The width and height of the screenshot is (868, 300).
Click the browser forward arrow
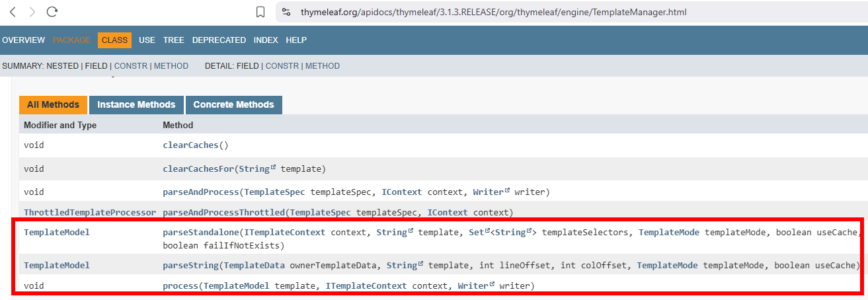click(32, 12)
